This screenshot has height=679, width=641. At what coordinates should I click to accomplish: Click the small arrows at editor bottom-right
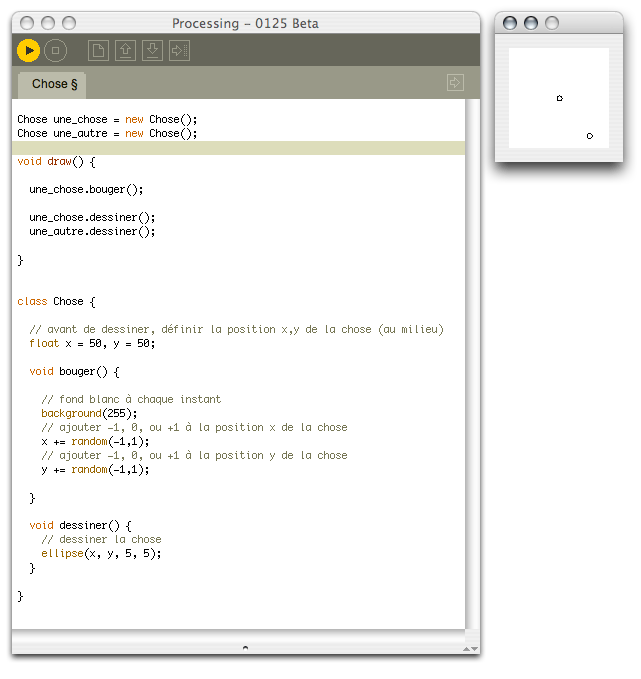pos(470,649)
